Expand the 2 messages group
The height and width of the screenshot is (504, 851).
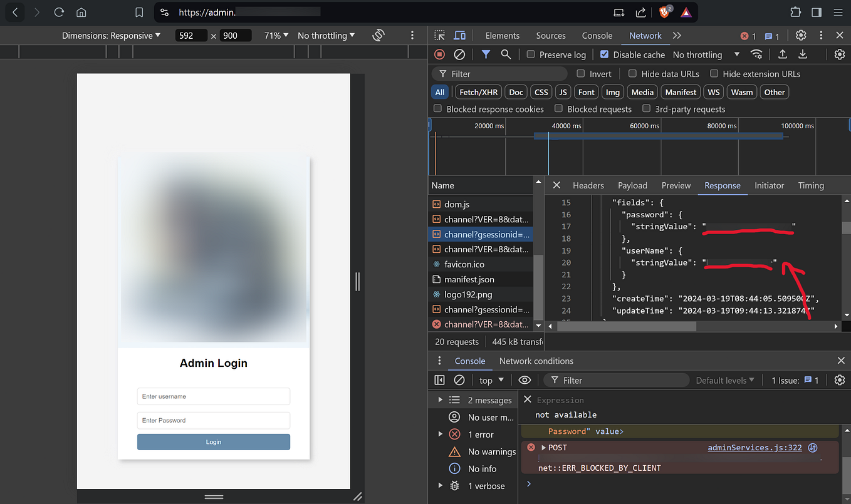pyautogui.click(x=440, y=400)
